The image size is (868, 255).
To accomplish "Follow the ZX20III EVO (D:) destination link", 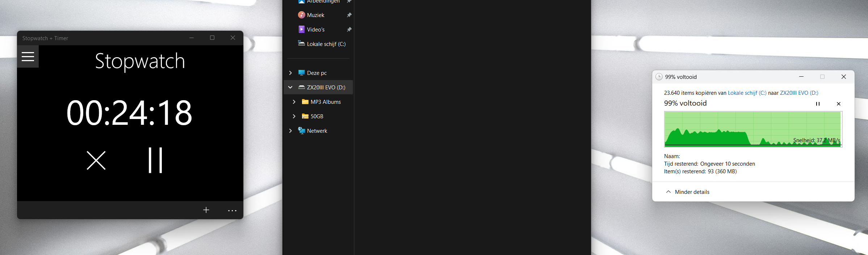I will click(799, 93).
